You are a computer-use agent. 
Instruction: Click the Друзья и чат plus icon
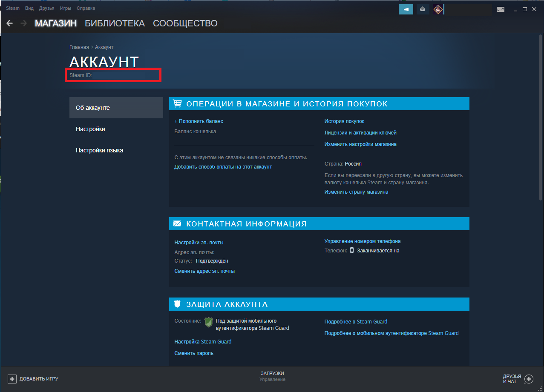click(529, 379)
